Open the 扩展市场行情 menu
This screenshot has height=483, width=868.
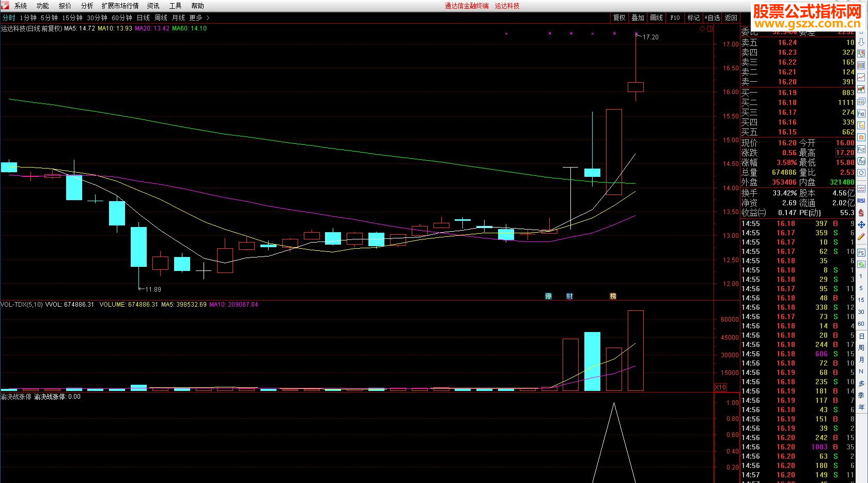[x=120, y=6]
